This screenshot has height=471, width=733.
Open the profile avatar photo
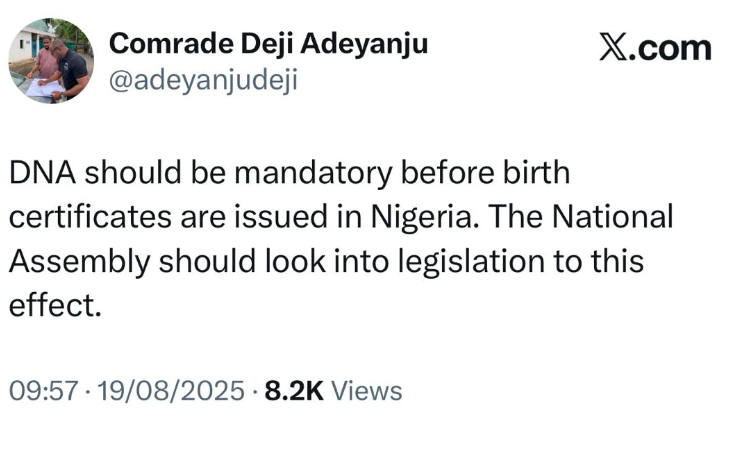coord(51,61)
